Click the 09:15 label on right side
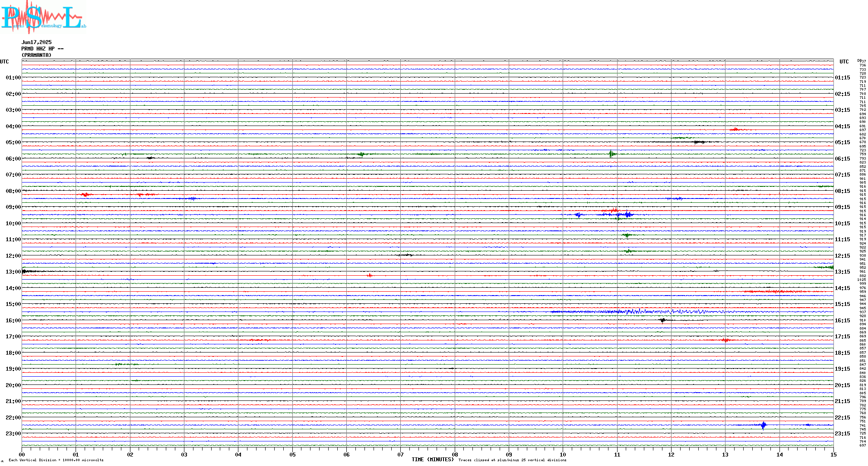This screenshot has height=466, width=868. pyautogui.click(x=842, y=207)
